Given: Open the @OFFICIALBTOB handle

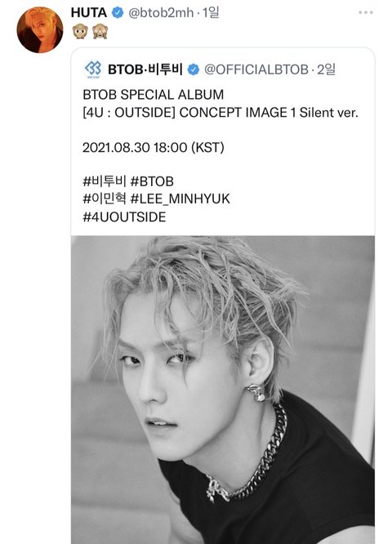Looking at the screenshot, I should coord(256,69).
